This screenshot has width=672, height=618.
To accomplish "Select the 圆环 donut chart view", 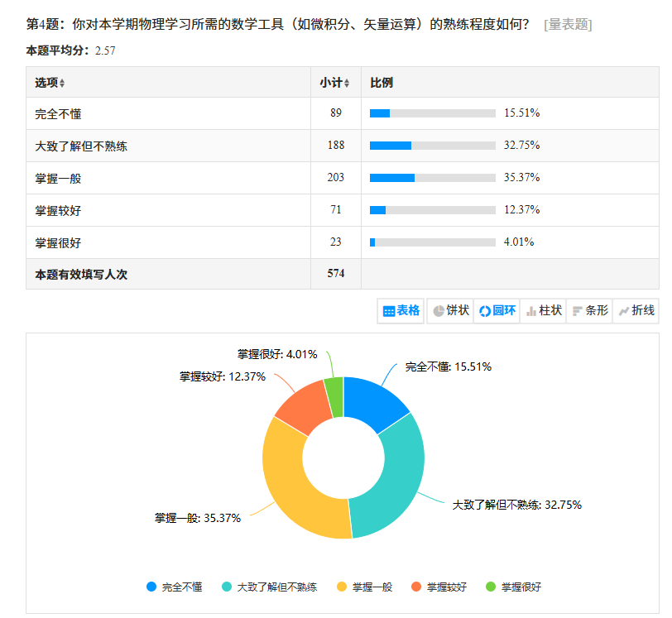I will [497, 311].
